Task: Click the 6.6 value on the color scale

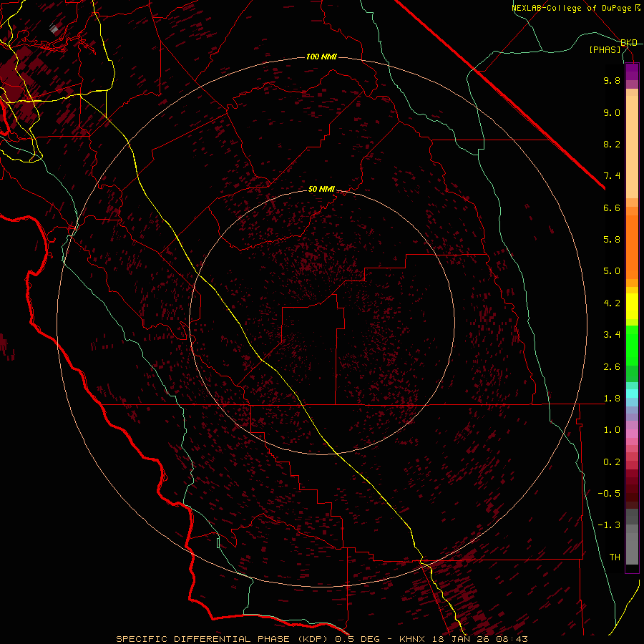Action: click(x=612, y=208)
